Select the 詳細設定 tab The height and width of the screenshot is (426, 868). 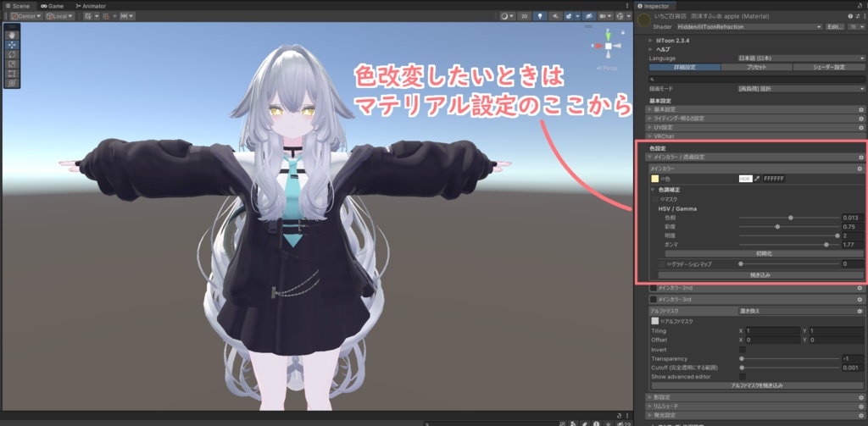tap(685, 67)
